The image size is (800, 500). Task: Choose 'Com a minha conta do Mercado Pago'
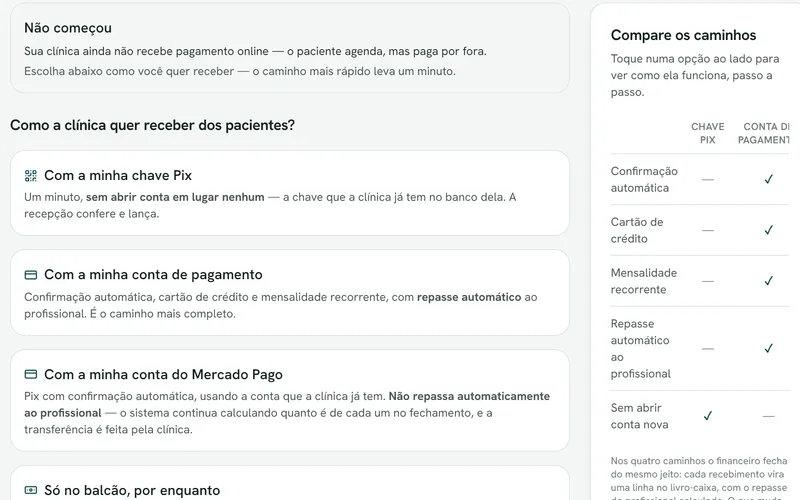(x=290, y=401)
